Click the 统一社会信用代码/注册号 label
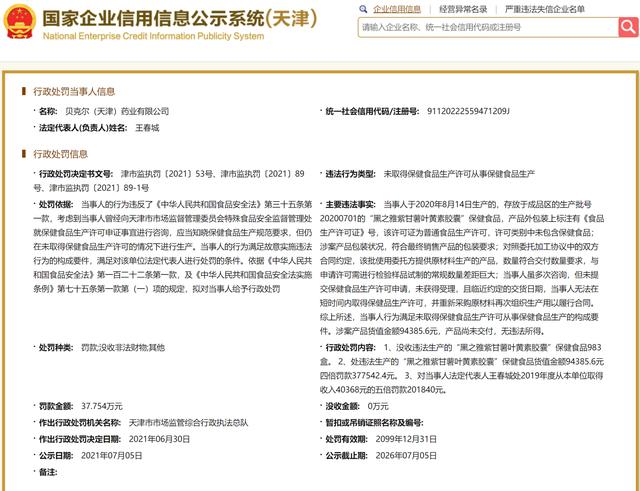Screen dimensions: 640x491 point(372,111)
